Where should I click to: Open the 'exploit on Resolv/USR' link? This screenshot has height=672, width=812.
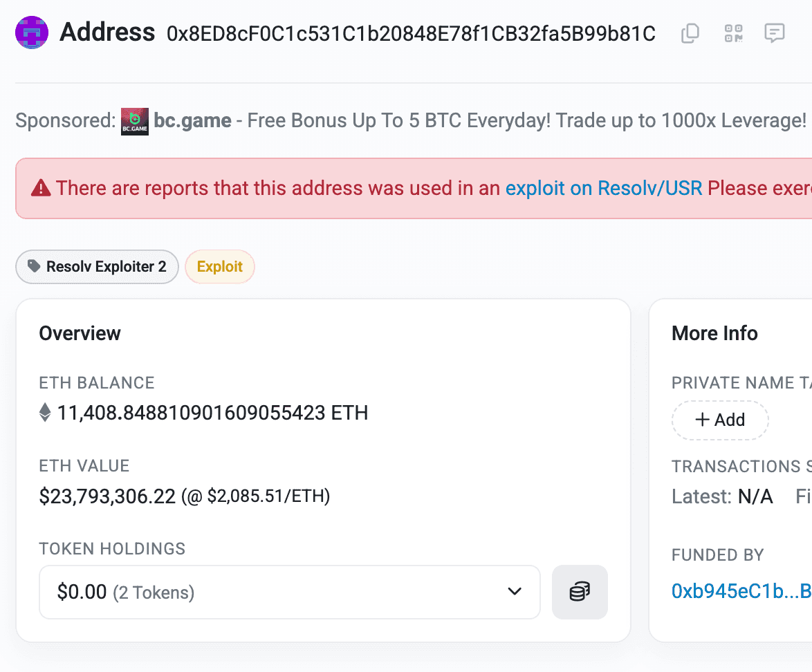(603, 188)
